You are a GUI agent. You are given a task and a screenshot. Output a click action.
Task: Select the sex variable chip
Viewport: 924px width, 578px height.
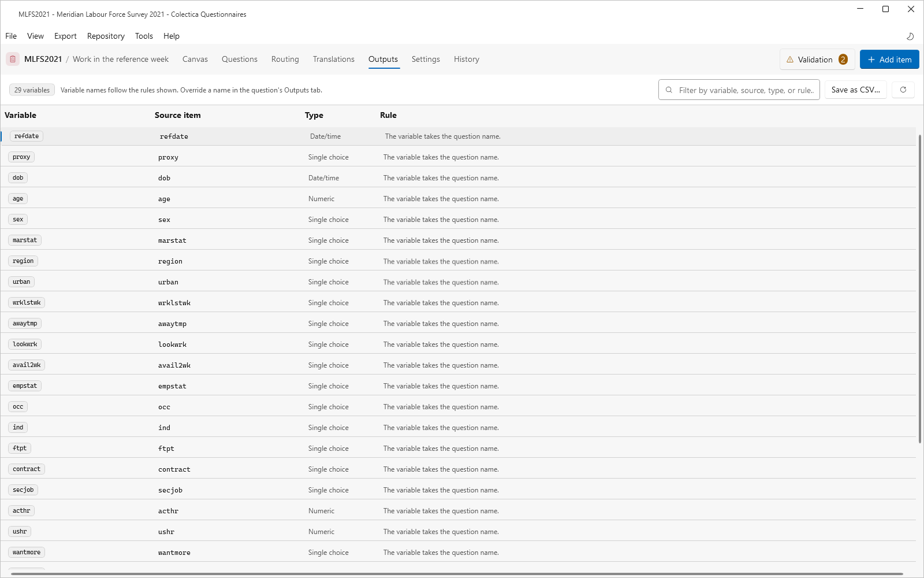18,220
